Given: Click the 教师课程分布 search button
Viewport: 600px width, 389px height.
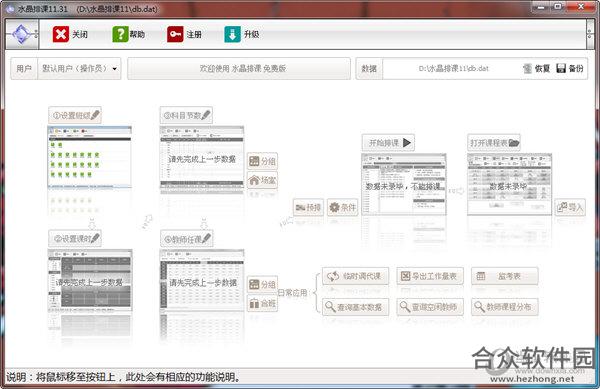Looking at the screenshot, I should click(505, 306).
